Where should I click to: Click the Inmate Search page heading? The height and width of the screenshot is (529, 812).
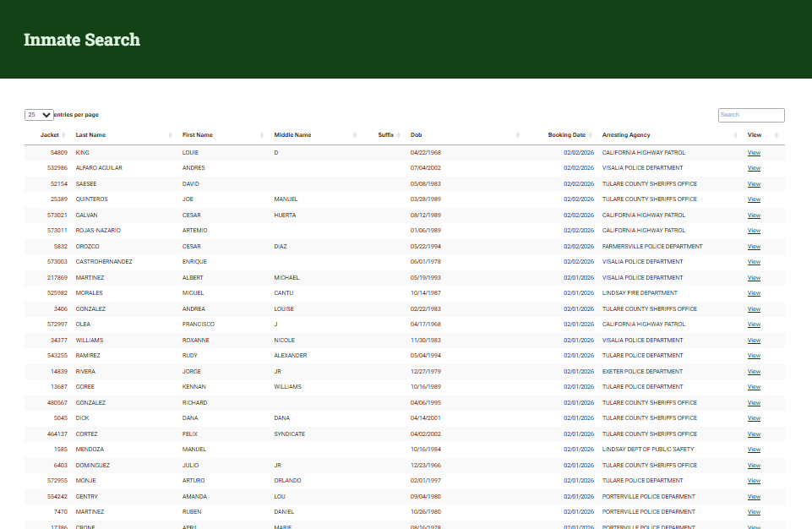pyautogui.click(x=82, y=40)
